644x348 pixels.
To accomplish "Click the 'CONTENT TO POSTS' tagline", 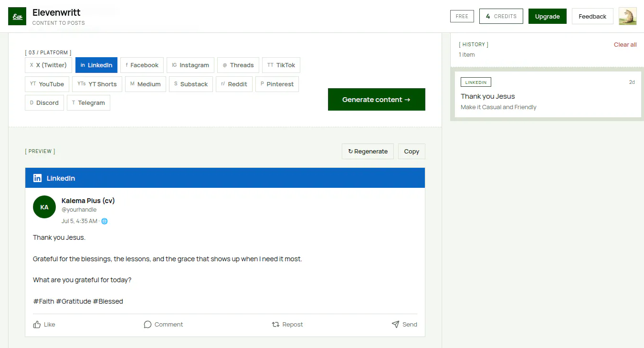I will tap(59, 23).
